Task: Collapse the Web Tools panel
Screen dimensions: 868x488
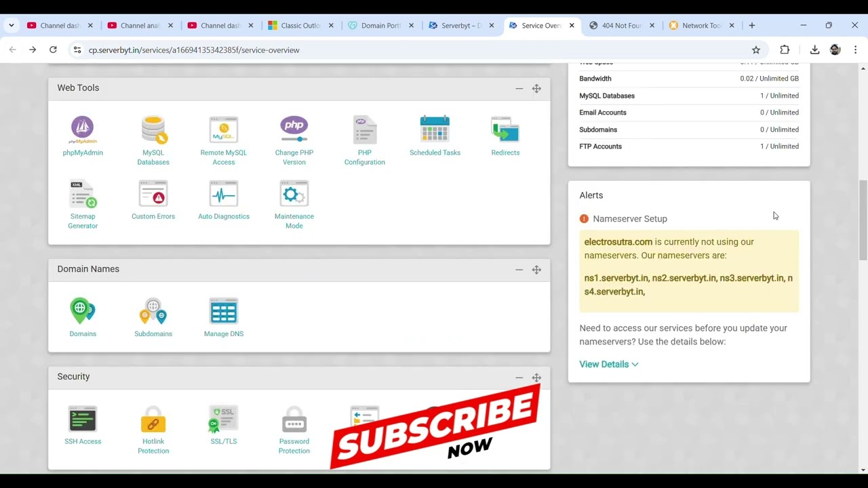Action: [x=519, y=88]
